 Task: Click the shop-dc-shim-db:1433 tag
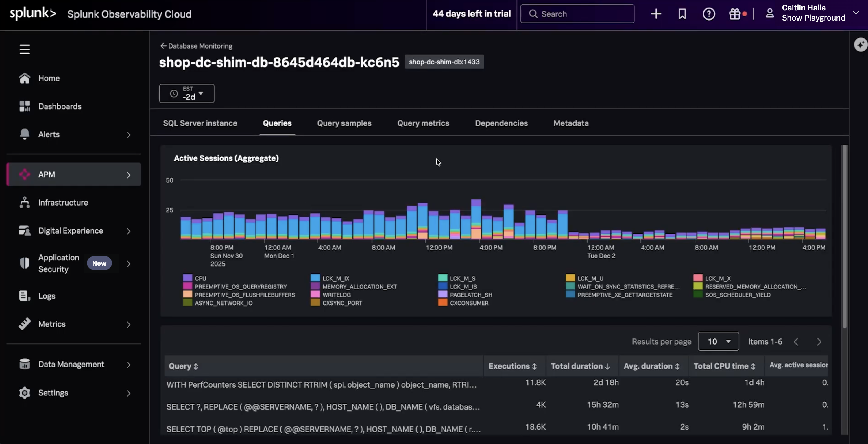click(x=444, y=62)
